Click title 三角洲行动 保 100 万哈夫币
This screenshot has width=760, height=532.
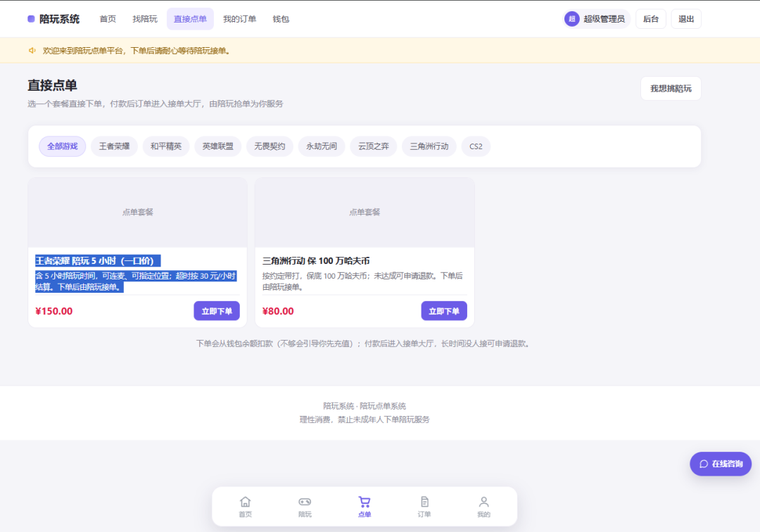point(316,260)
